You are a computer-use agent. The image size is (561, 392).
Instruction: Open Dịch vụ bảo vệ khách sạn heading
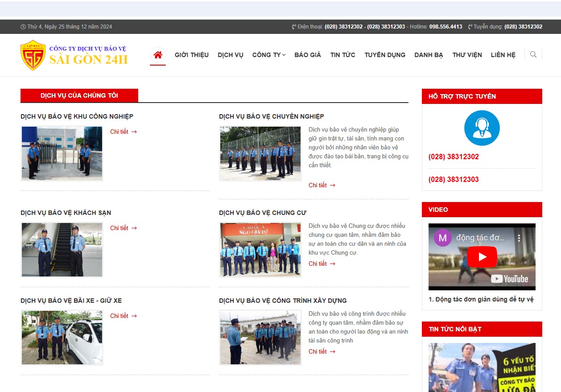66,213
